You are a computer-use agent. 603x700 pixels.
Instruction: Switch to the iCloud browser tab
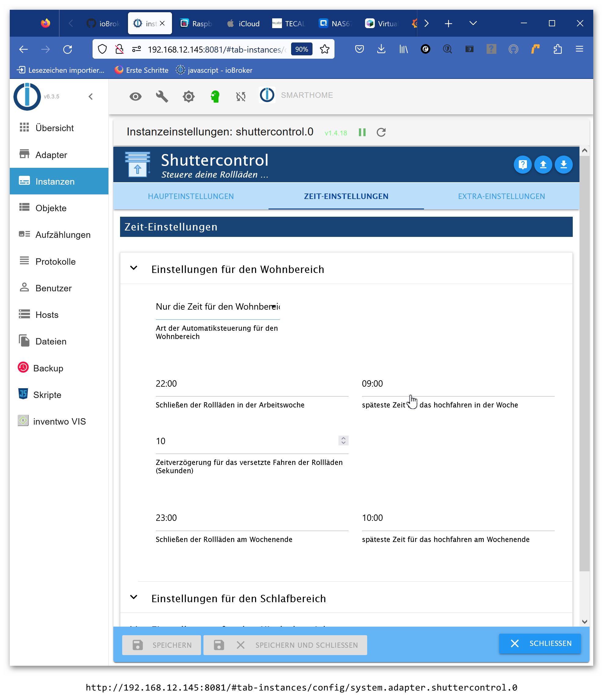point(243,23)
